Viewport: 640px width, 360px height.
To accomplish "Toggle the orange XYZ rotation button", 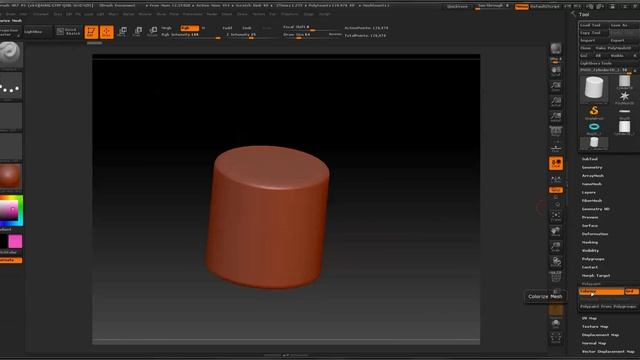I will click(x=556, y=190).
